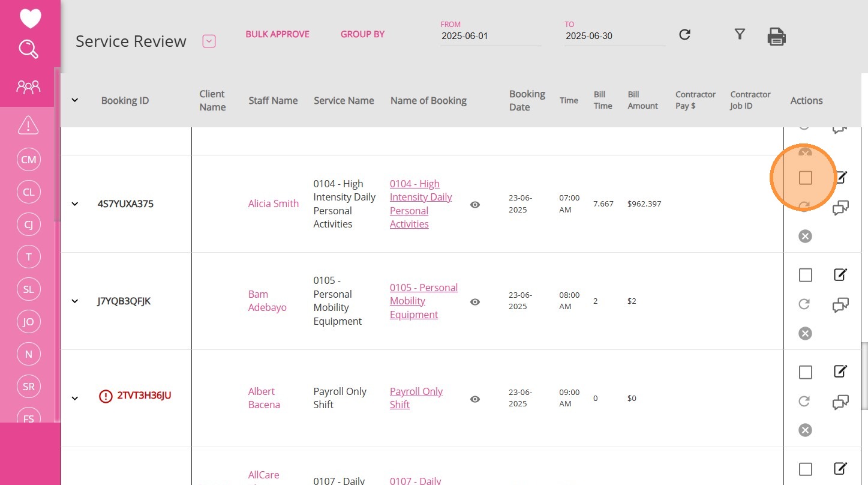This screenshot has width=868, height=485.
Task: Open the warning alert icon in sidebar
Action: [x=28, y=125]
